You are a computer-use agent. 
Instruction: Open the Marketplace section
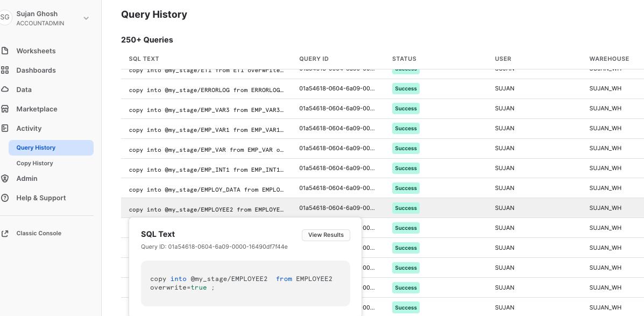[x=37, y=109]
